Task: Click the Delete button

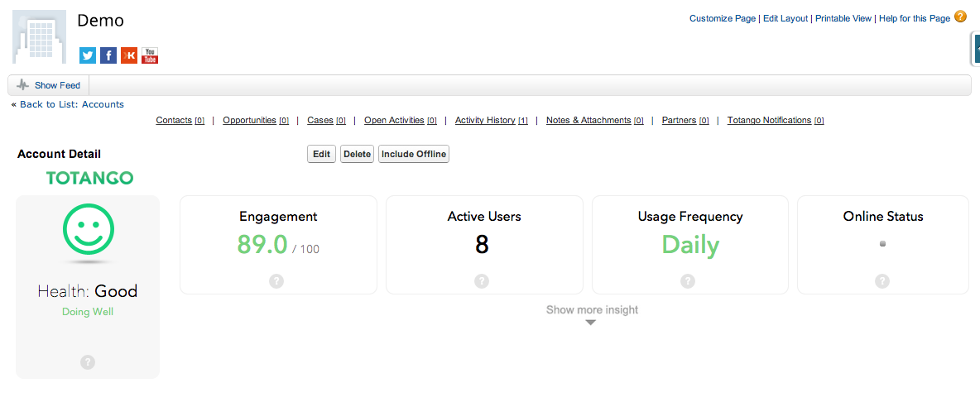Action: 357,154
